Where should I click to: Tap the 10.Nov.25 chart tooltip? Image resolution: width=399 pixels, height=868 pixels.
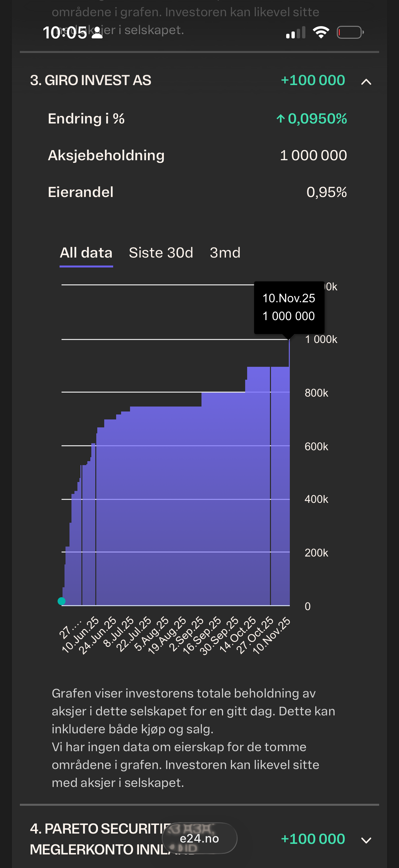[x=289, y=307]
